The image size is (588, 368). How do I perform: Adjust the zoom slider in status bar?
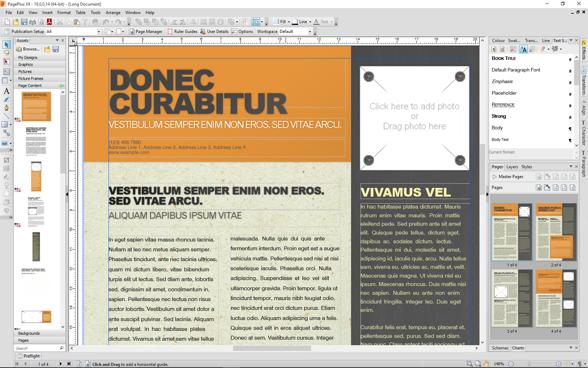(x=528, y=364)
